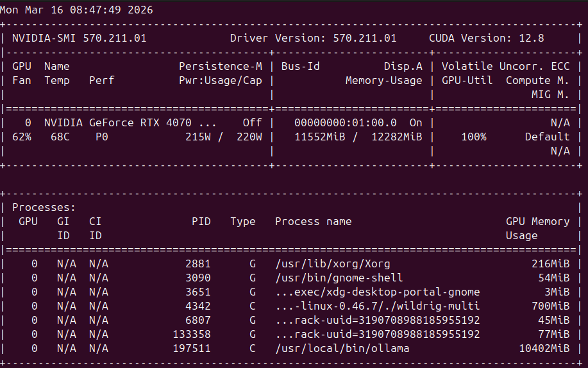Click PID 6807
Image resolution: width=588 pixels, height=368 pixels.
(x=198, y=321)
